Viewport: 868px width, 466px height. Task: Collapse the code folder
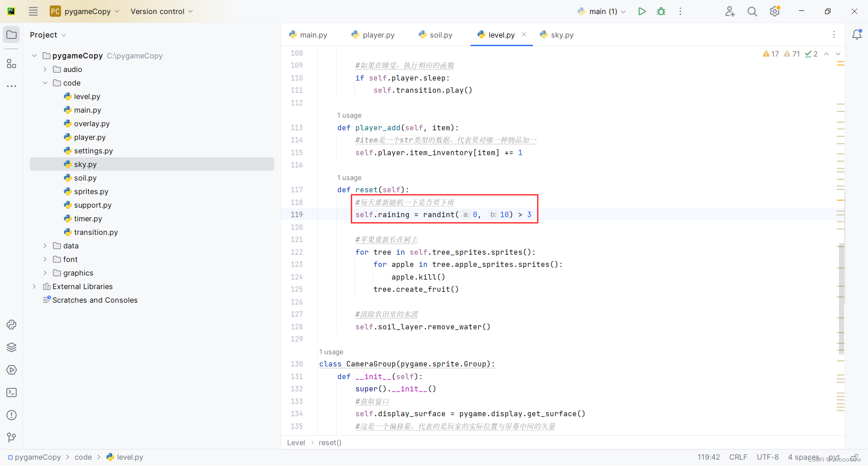point(45,83)
